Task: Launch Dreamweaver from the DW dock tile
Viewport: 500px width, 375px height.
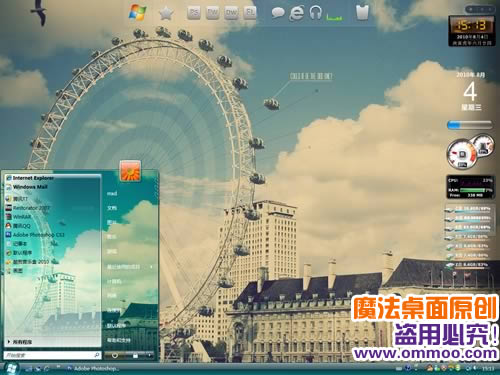Action: [231, 13]
